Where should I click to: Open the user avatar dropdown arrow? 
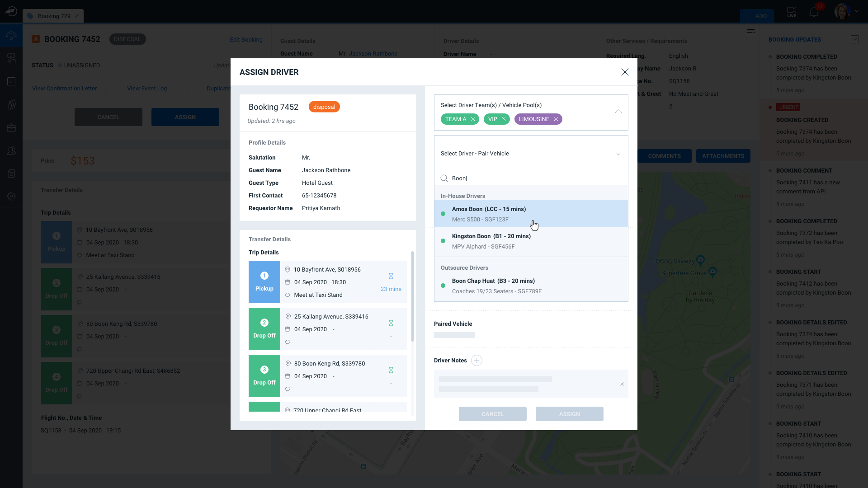(857, 11)
